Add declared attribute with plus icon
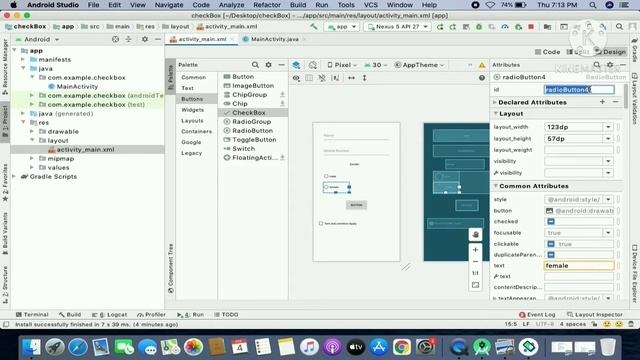The height and width of the screenshot is (360, 640). [602, 102]
